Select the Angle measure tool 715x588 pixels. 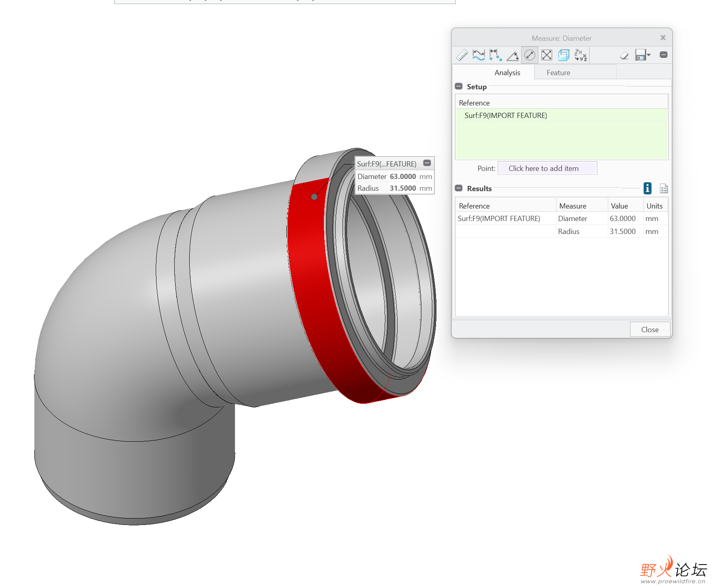tap(513, 55)
